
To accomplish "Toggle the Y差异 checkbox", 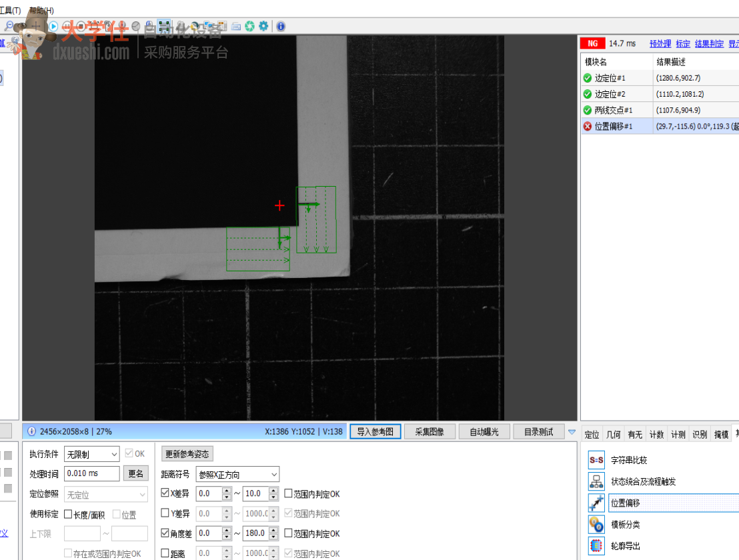I will point(165,513).
